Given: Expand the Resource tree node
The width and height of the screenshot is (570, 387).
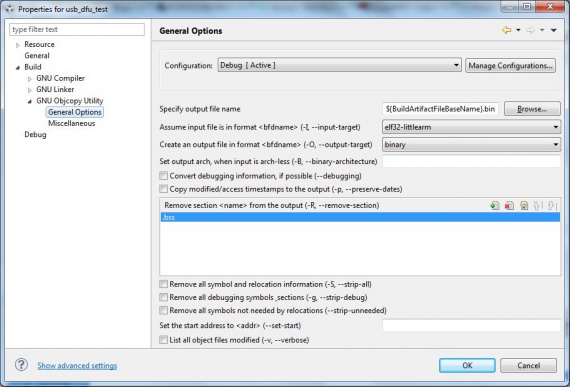Looking at the screenshot, I should click(17, 45).
